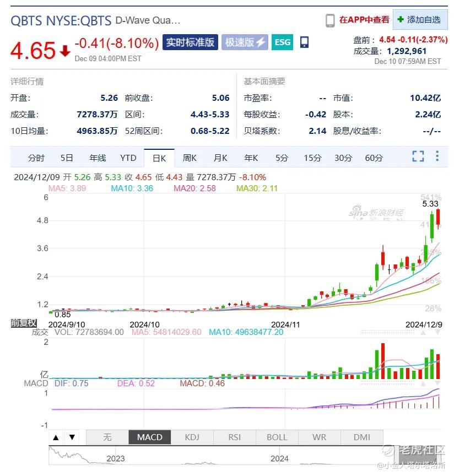Screen dimensions: 454x476
Task: Click the 成交量 value 7278.37万
Action: coord(97,115)
